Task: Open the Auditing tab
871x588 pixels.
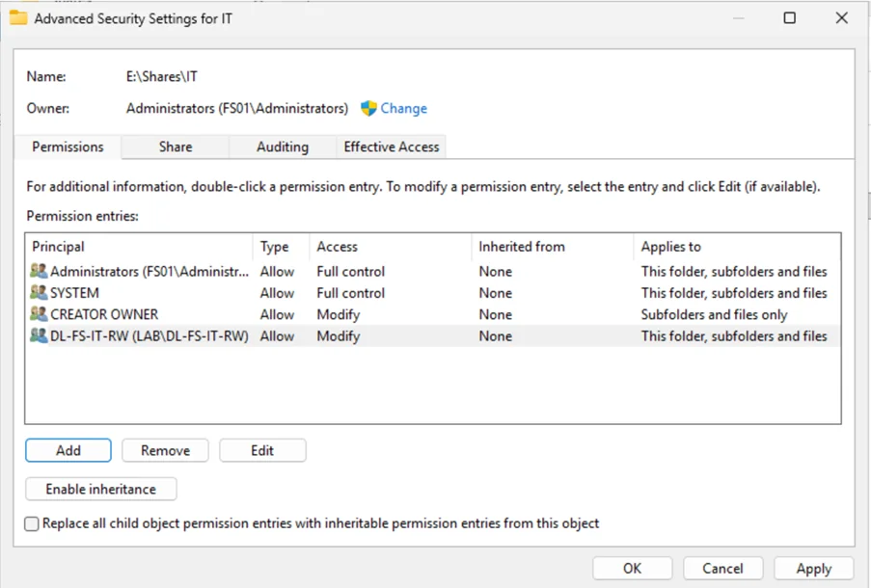Action: [x=283, y=147]
